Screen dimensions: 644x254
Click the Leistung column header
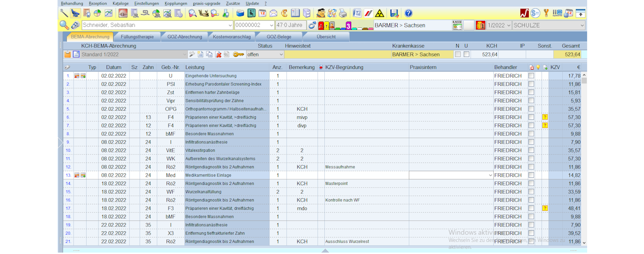tap(195, 67)
